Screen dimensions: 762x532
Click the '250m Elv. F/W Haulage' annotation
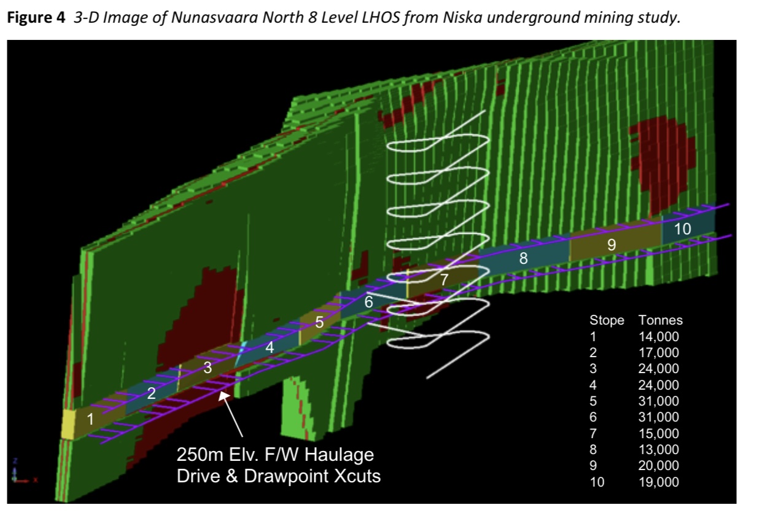pyautogui.click(x=275, y=455)
